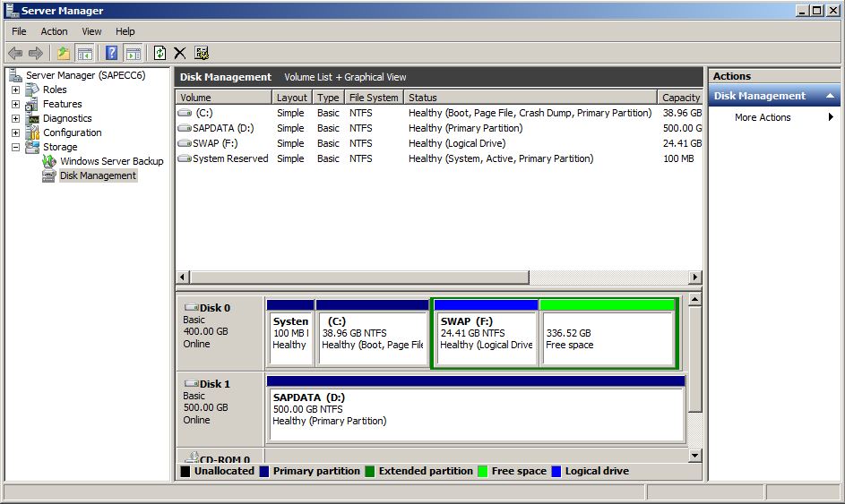
Task: Click the volume list scroll left arrow
Action: (x=182, y=277)
